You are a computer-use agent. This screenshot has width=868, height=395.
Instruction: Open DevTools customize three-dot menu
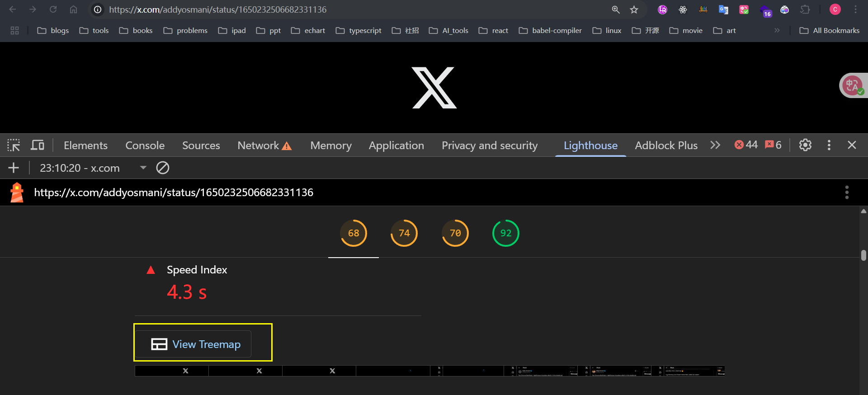tap(829, 145)
